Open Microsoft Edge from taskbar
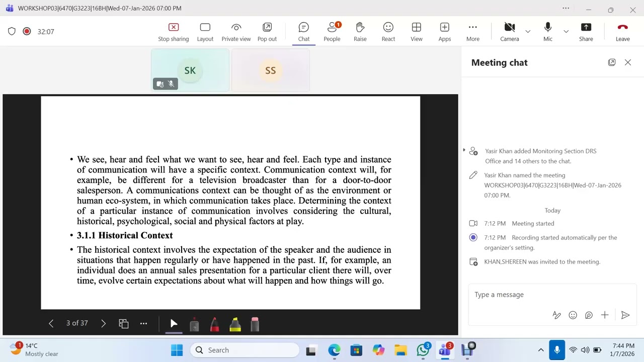 tap(334, 350)
